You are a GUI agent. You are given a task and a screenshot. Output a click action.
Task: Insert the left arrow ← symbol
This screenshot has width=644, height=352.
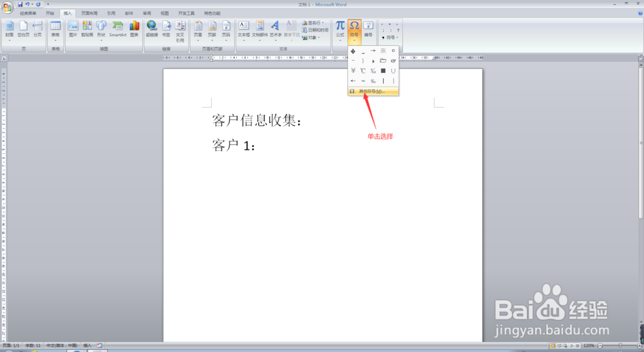click(x=353, y=81)
